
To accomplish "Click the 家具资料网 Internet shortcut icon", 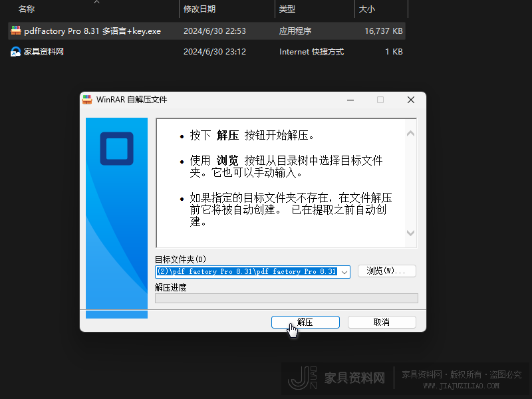I will (15, 52).
